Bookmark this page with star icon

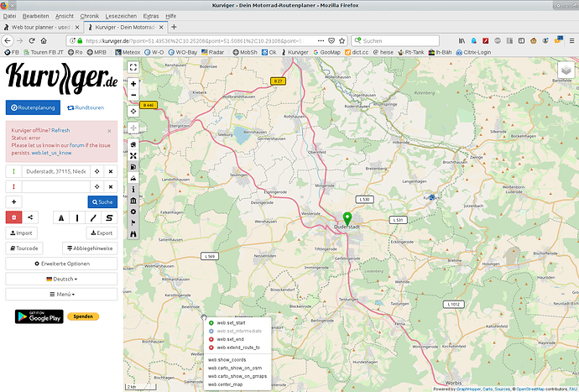pos(342,40)
